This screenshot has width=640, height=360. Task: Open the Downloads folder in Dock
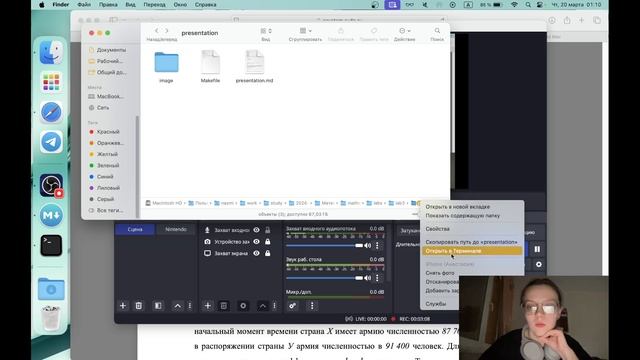pos(51,289)
